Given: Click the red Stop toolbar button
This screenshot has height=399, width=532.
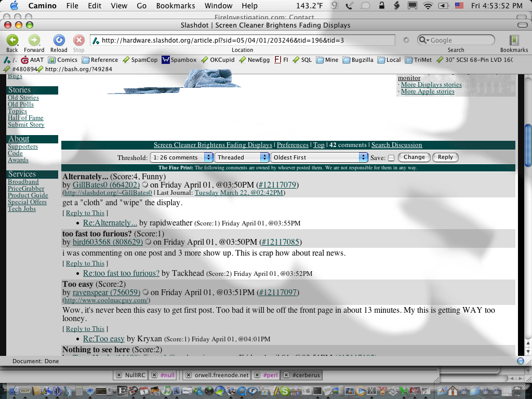Looking at the screenshot, I should (x=79, y=40).
